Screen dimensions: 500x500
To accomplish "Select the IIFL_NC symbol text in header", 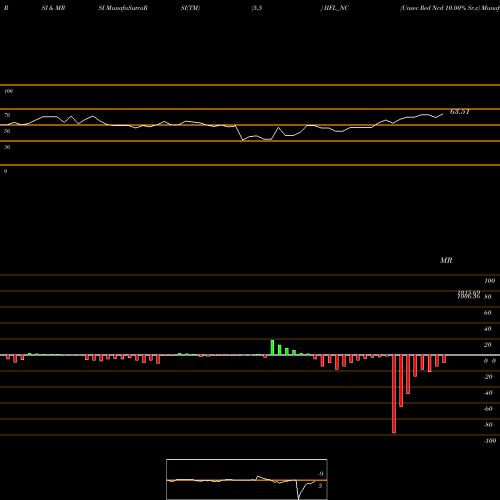I will tap(336, 8).
